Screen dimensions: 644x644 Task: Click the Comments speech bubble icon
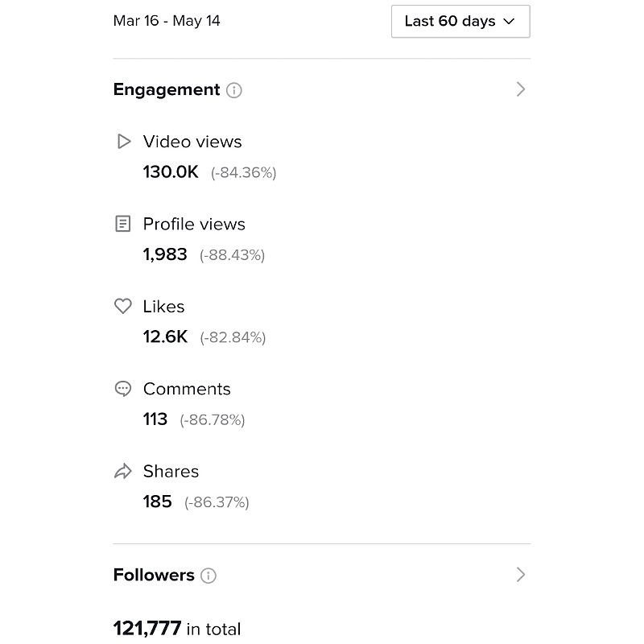123,389
